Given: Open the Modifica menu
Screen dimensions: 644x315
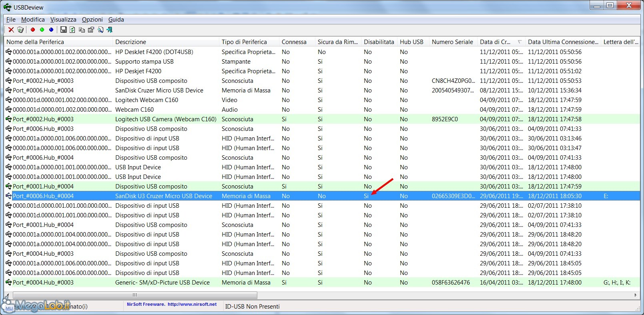Looking at the screenshot, I should [x=33, y=19].
